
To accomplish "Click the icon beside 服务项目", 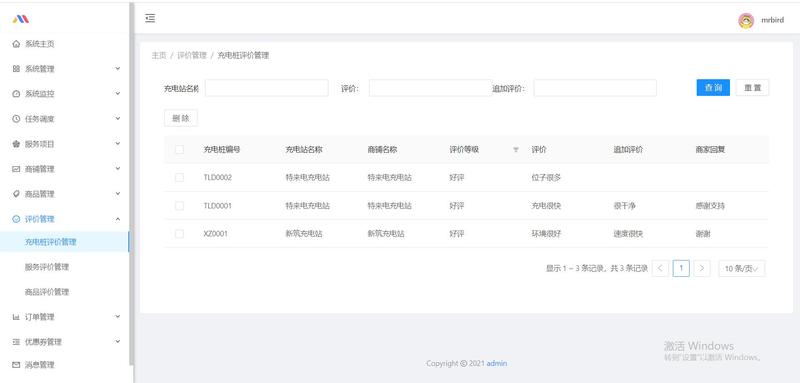I will [x=16, y=144].
